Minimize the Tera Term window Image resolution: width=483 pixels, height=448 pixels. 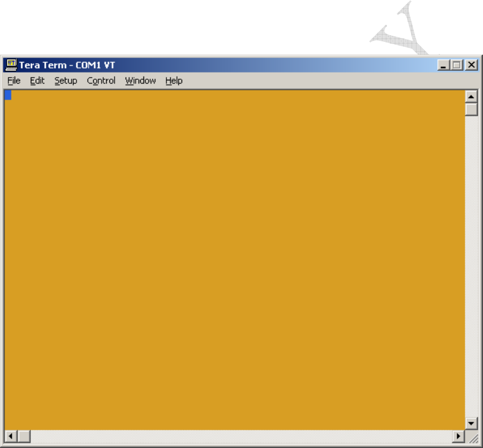coord(443,65)
